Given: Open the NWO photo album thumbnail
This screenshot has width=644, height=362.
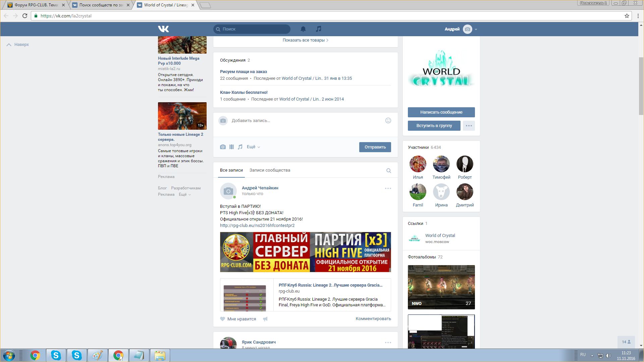Looking at the screenshot, I should click(x=441, y=287).
